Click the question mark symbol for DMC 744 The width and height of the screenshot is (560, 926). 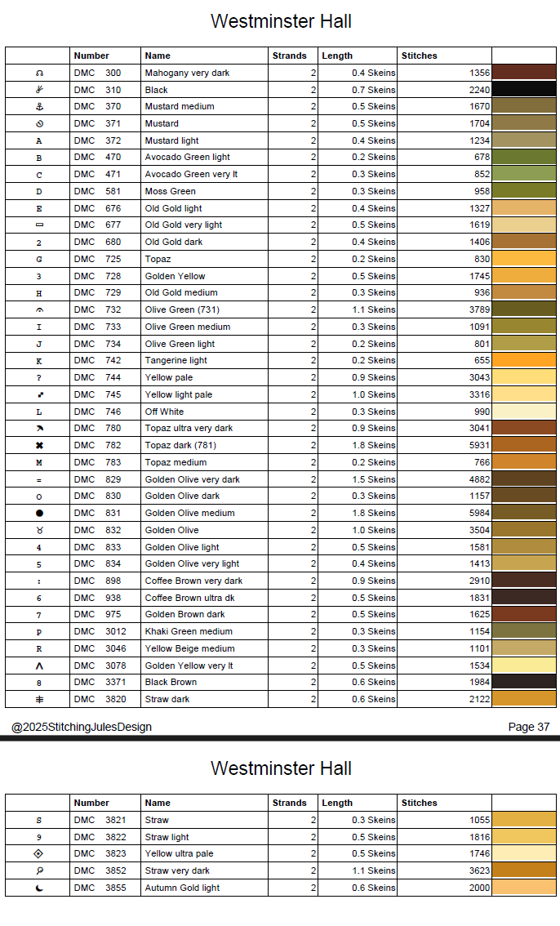(x=39, y=378)
